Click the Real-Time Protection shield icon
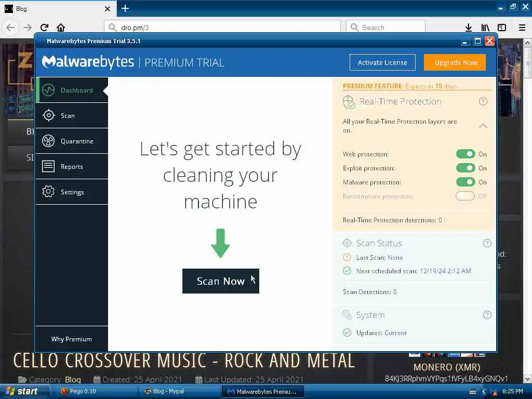 [x=349, y=102]
